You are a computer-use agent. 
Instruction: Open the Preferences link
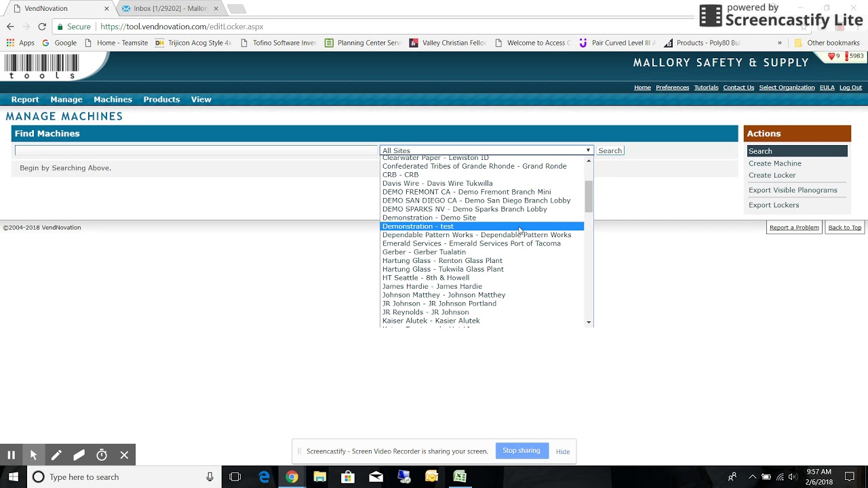coord(672,87)
